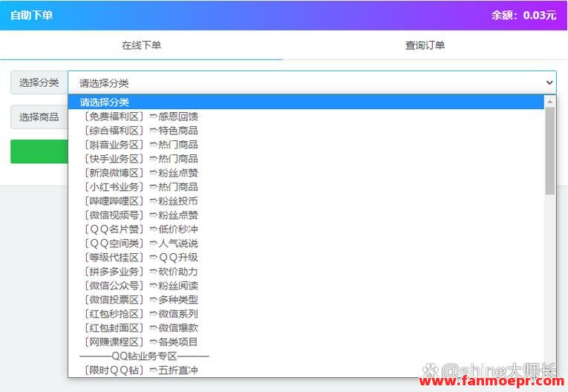
Task: Switch to the 在线下单 tab
Action: [x=141, y=45]
